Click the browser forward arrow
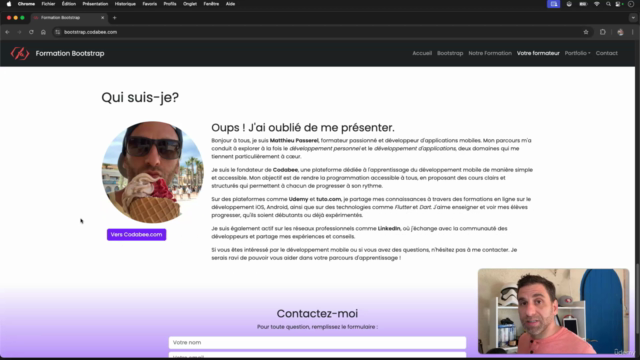Image resolution: width=640 pixels, height=360 pixels. [x=19, y=32]
